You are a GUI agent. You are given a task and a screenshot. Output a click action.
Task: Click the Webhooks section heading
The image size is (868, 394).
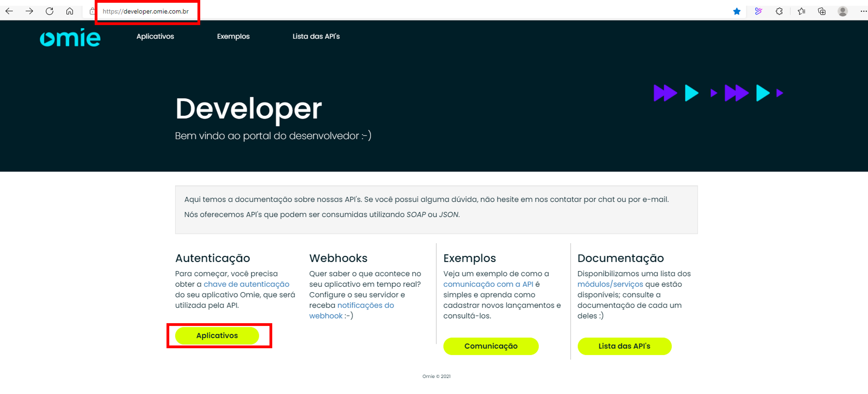(x=338, y=258)
